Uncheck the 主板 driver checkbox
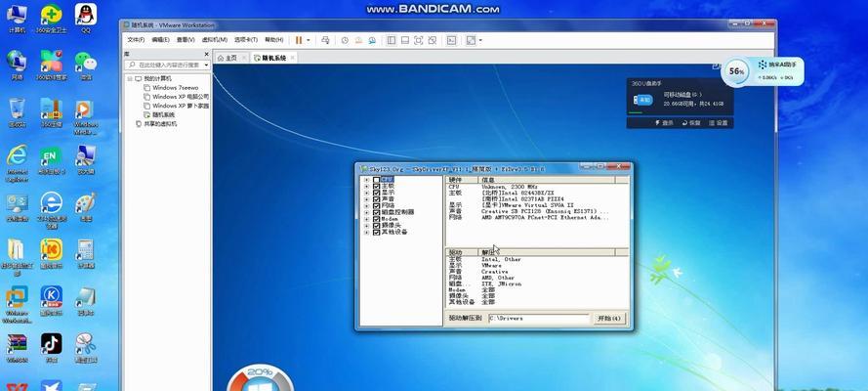 coord(377,186)
